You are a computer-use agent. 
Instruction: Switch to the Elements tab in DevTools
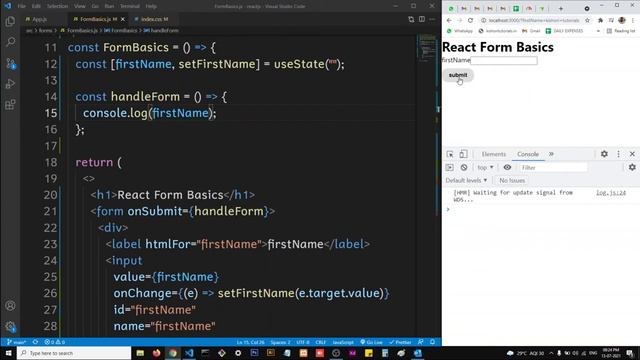coord(493,154)
